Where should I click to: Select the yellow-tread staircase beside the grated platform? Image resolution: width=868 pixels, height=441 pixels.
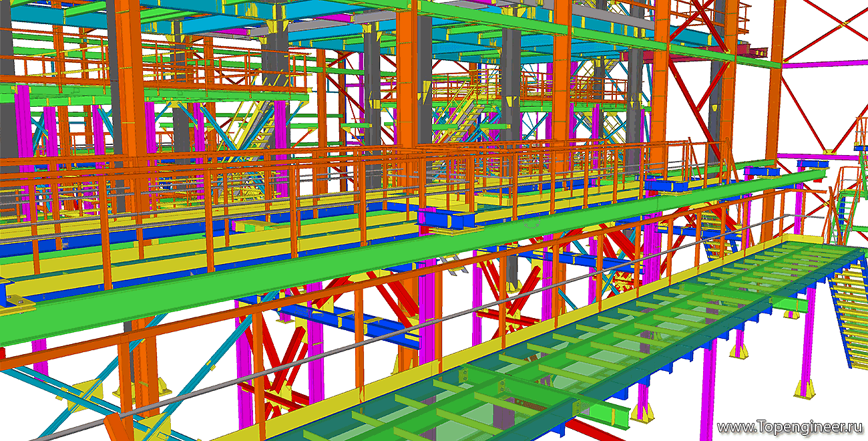849,314
